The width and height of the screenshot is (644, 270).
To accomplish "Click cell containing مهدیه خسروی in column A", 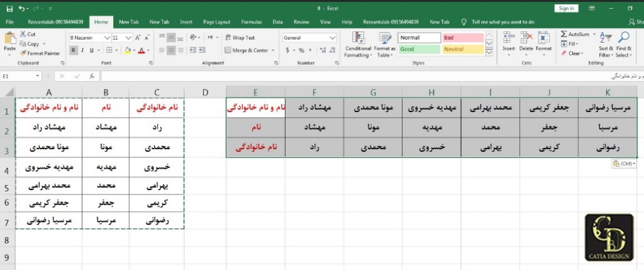I will point(49,167).
